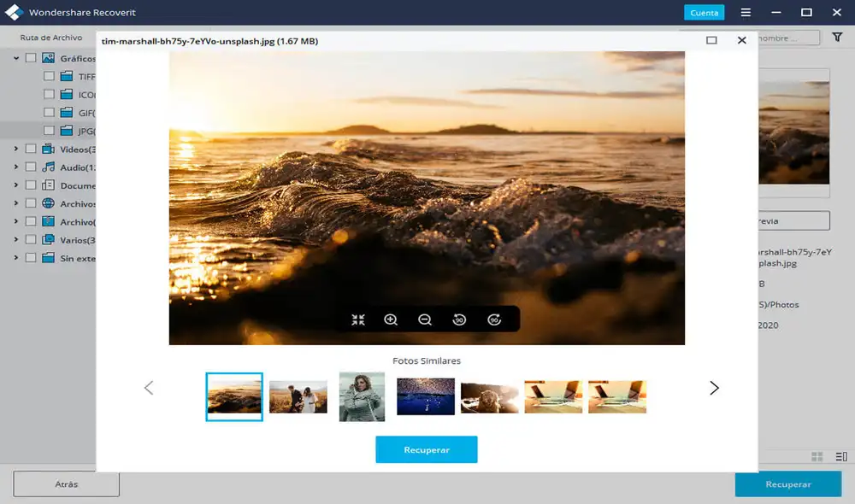Open the filter funnel icon
855x504 pixels.
837,38
